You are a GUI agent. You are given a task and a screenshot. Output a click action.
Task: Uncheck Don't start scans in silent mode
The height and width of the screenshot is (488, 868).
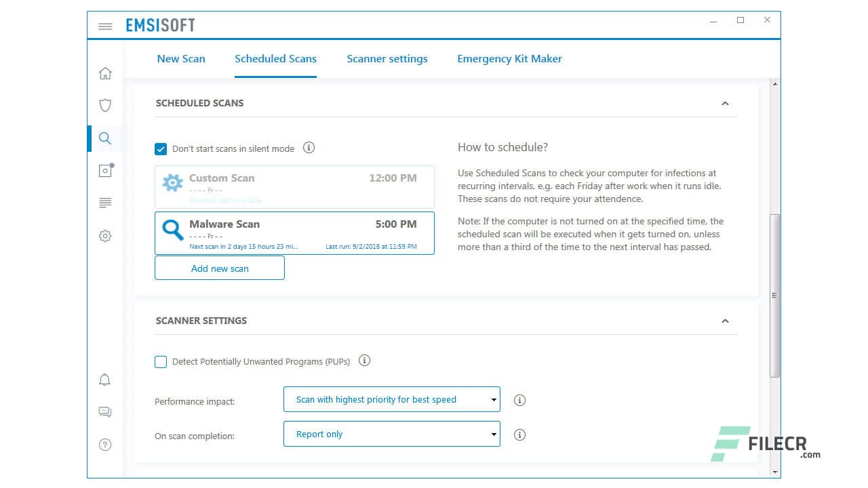coord(161,148)
